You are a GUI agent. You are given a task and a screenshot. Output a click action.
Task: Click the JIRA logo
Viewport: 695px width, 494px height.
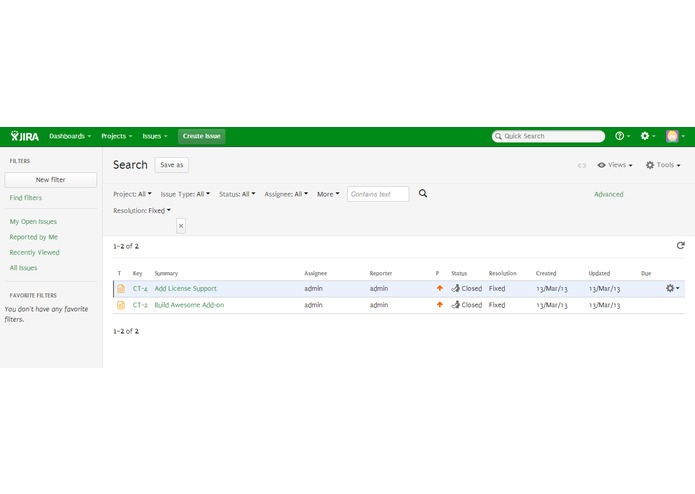(x=25, y=136)
